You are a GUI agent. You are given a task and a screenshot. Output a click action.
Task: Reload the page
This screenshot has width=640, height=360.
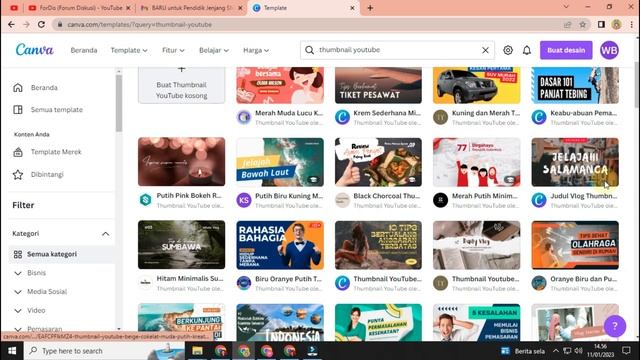pyautogui.click(x=41, y=24)
